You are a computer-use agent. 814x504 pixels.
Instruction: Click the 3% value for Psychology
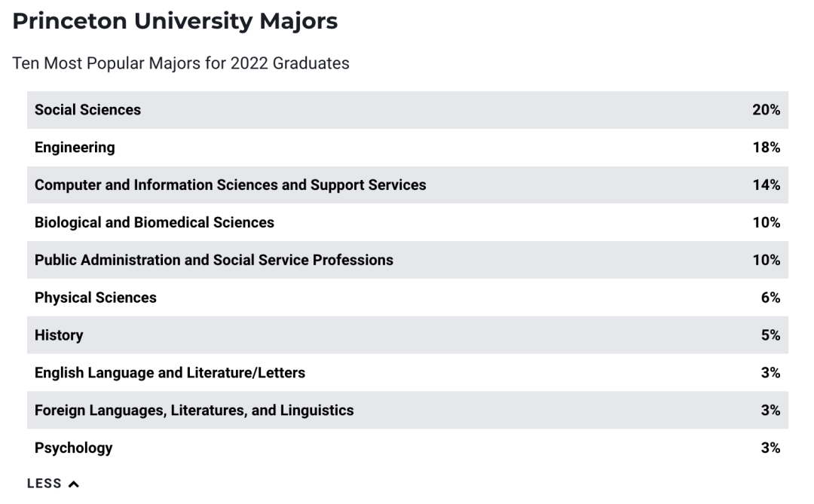tap(770, 448)
